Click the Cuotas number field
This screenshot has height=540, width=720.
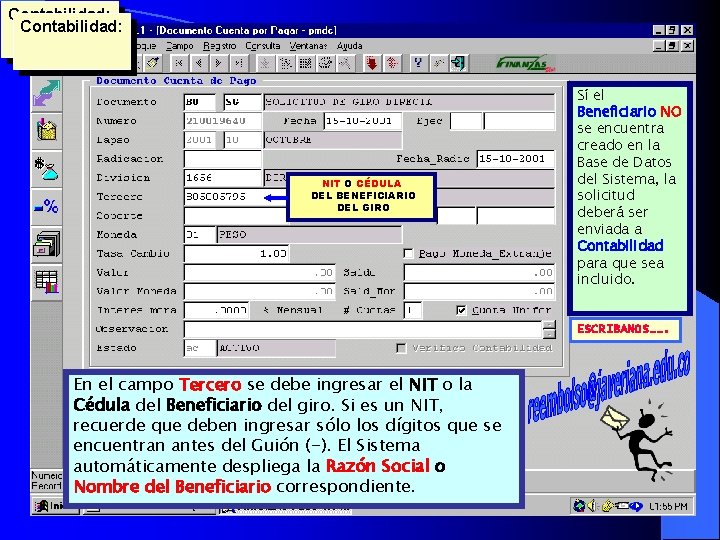tap(413, 310)
